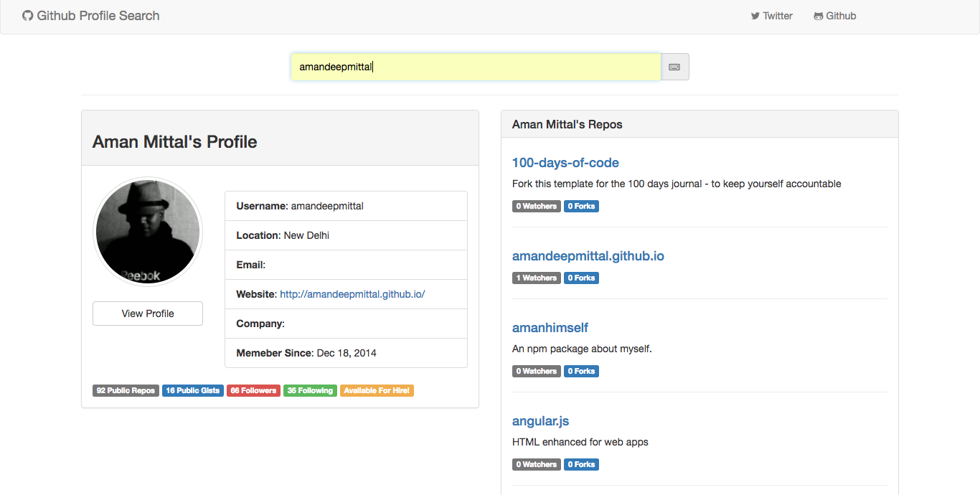
Task: Click the circular profile avatar photo
Action: [x=148, y=232]
